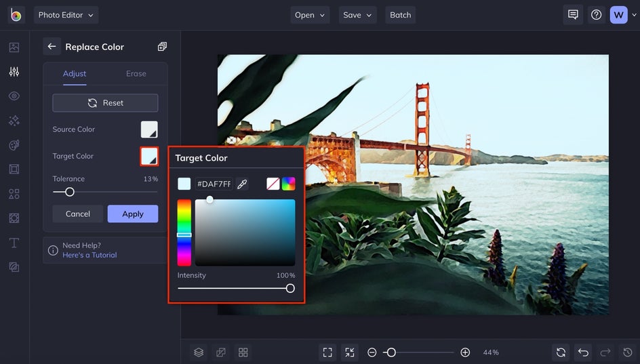Open the Touch Up eye sidebar icon

pos(14,96)
